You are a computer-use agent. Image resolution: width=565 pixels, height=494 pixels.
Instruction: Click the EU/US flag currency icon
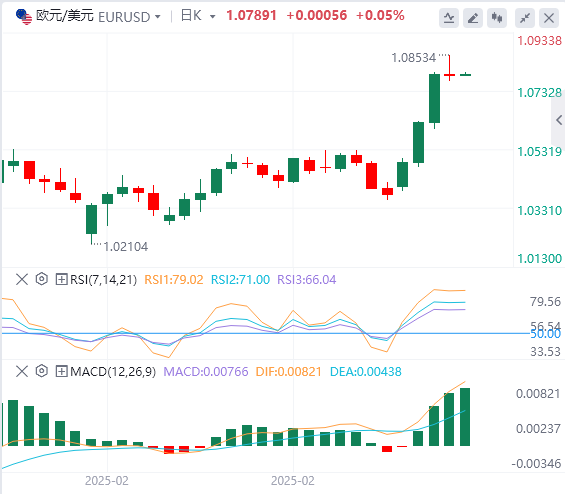24,17
